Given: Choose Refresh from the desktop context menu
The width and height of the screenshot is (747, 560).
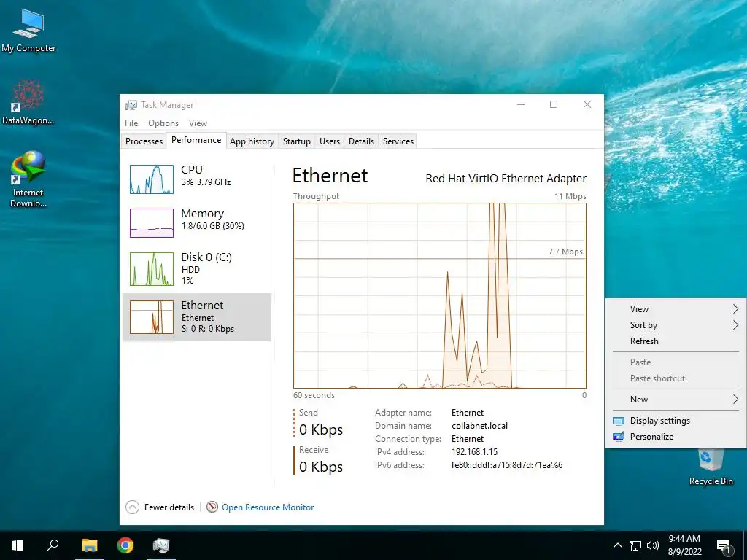Looking at the screenshot, I should coord(676,341).
